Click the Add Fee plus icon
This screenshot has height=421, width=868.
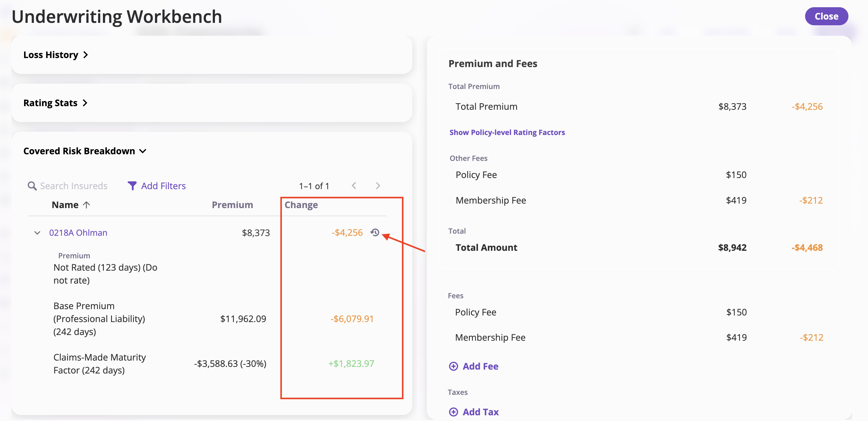click(453, 366)
